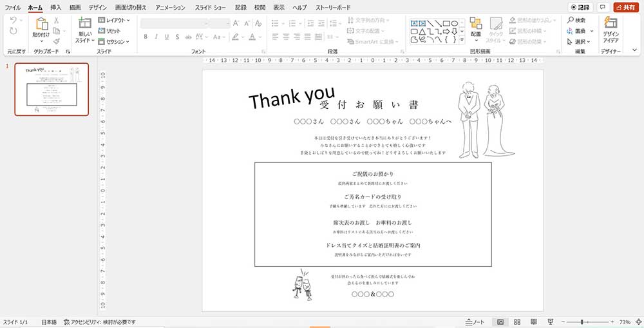Click the Cut scissors icon
This screenshot has width=644, height=328.
(56, 21)
